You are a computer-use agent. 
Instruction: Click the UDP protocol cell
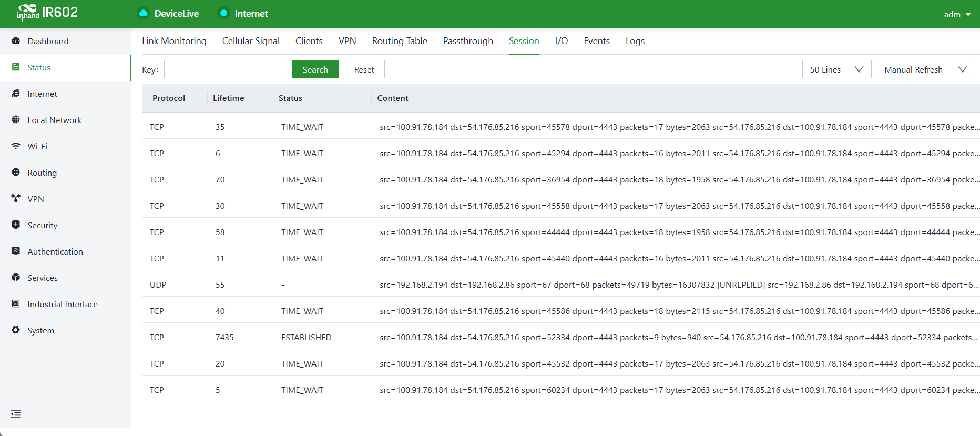(x=158, y=285)
